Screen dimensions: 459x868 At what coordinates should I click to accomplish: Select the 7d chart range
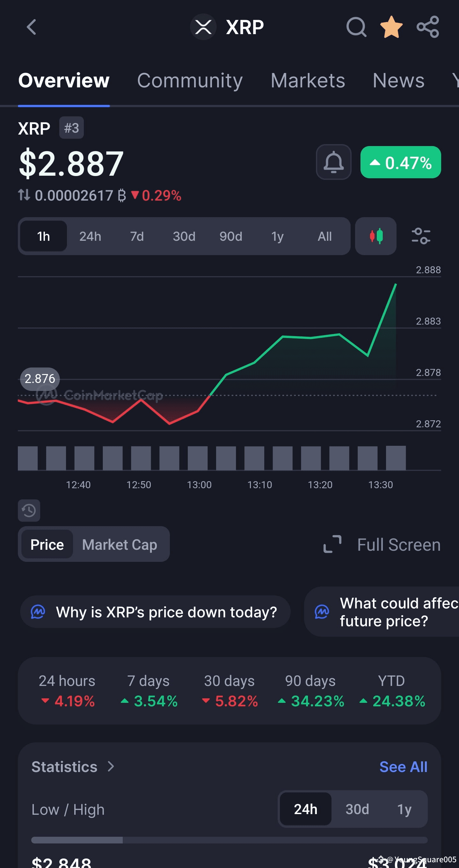coord(137,236)
